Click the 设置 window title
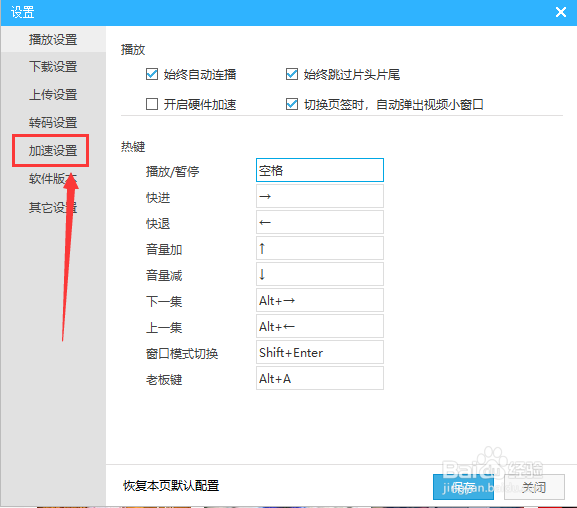Screen dimensions: 577x508 [x=22, y=12]
